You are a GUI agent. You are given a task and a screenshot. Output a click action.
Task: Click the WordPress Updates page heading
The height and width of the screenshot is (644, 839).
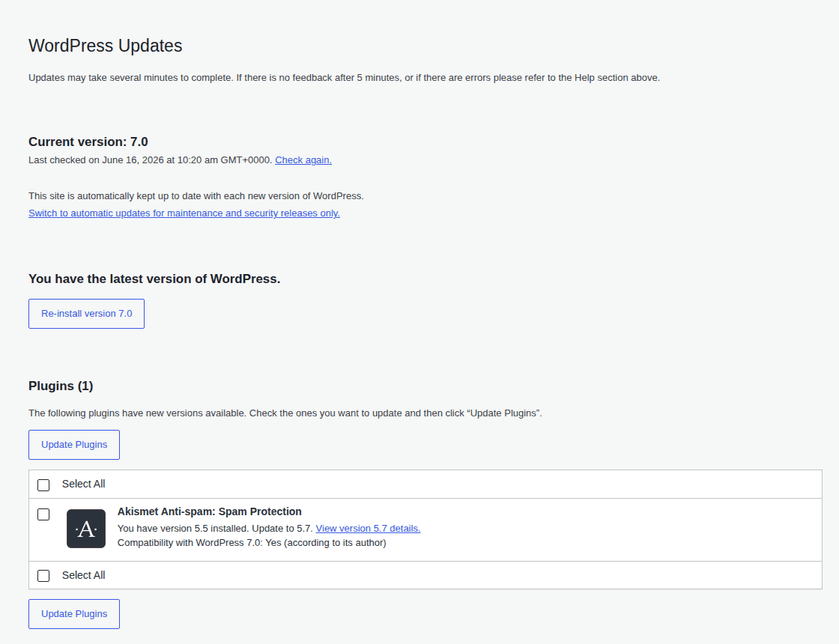[106, 46]
